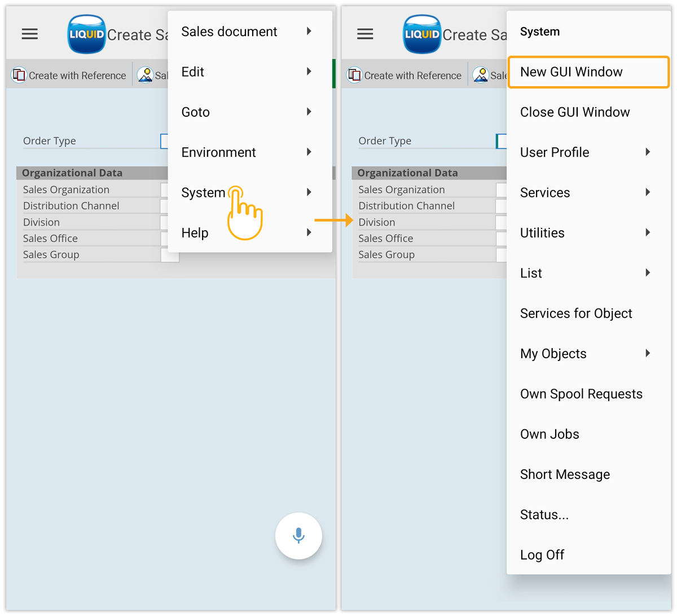The image size is (677, 616).
Task: Click Sales Office label in right screen
Action: 386,238
